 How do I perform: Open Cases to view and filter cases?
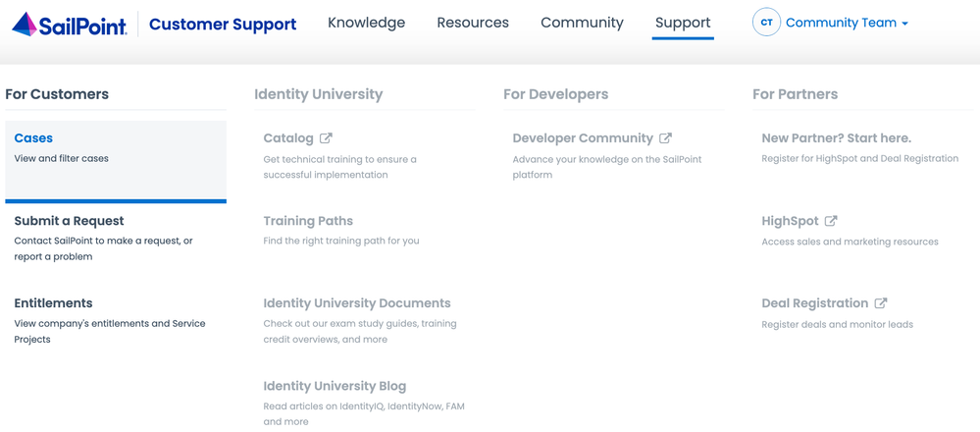pyautogui.click(x=33, y=138)
